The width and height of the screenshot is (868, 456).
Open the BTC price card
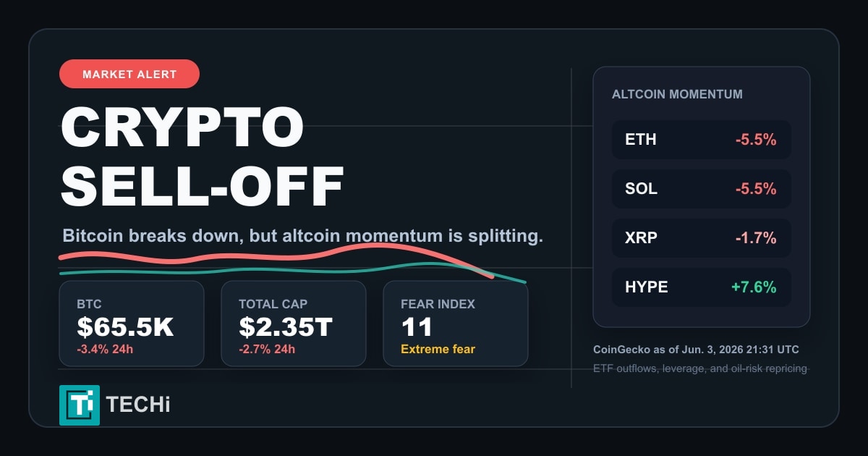132,324
